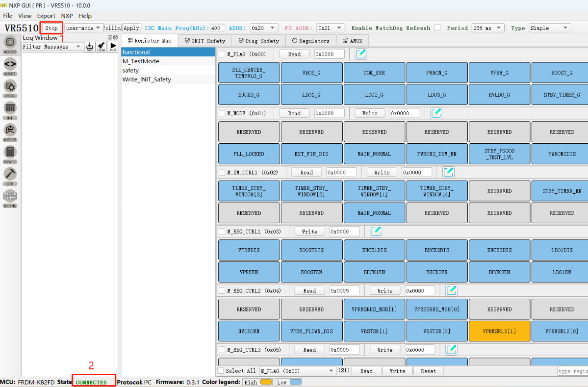The width and height of the screenshot is (588, 387).
Task: Click the OTP hammer icon
Action: pyautogui.click(x=10, y=175)
